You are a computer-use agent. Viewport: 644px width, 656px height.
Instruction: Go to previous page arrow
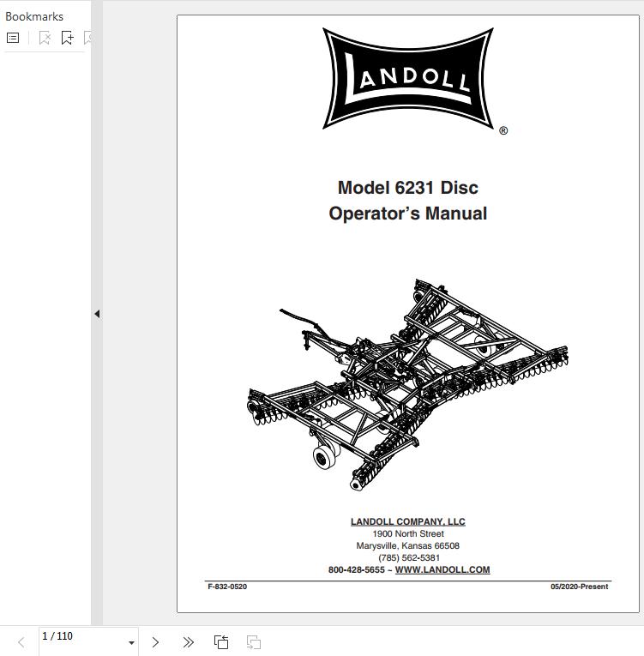tap(21, 642)
